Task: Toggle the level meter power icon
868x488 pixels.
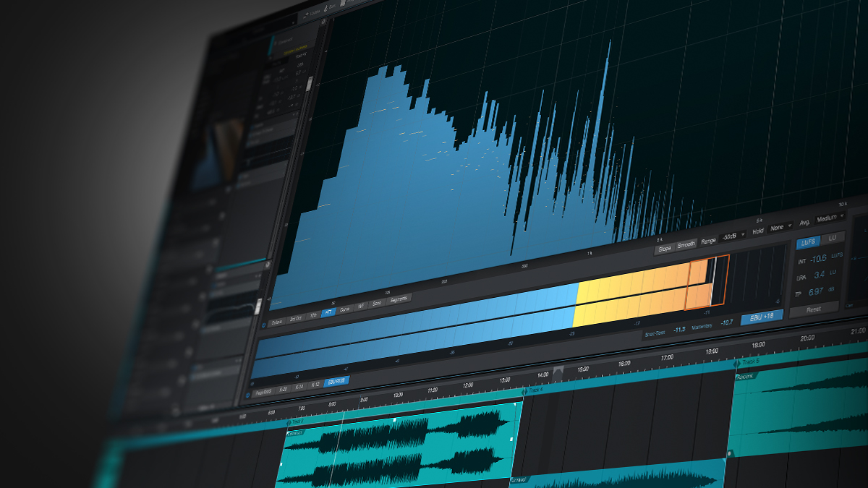Action: (x=248, y=395)
